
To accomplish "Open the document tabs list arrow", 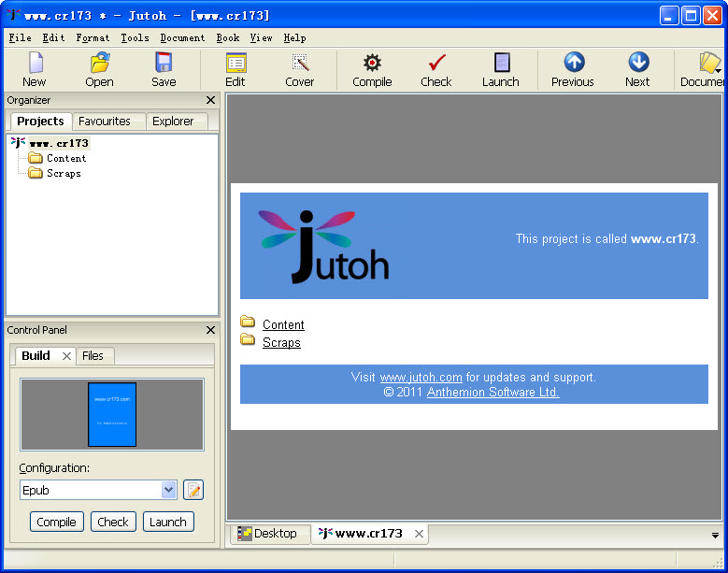I will (x=715, y=536).
